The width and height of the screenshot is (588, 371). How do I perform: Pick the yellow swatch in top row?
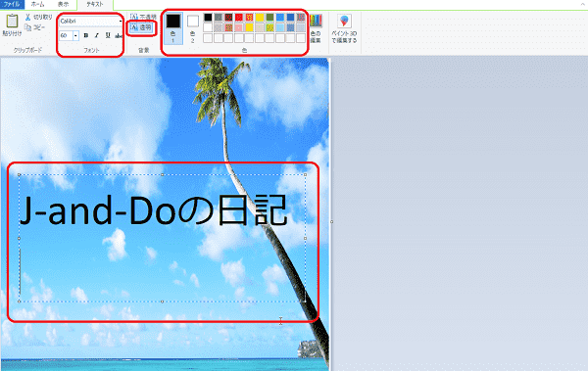[x=260, y=18]
